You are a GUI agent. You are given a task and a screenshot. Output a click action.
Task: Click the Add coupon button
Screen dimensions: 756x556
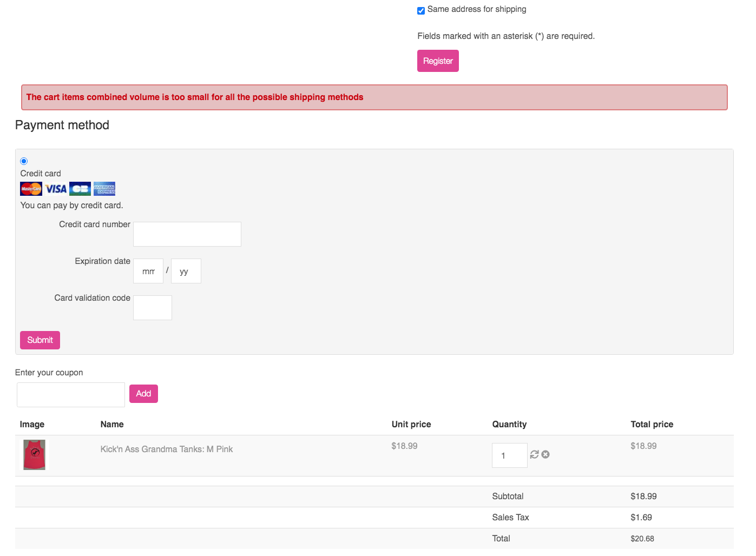tap(143, 394)
